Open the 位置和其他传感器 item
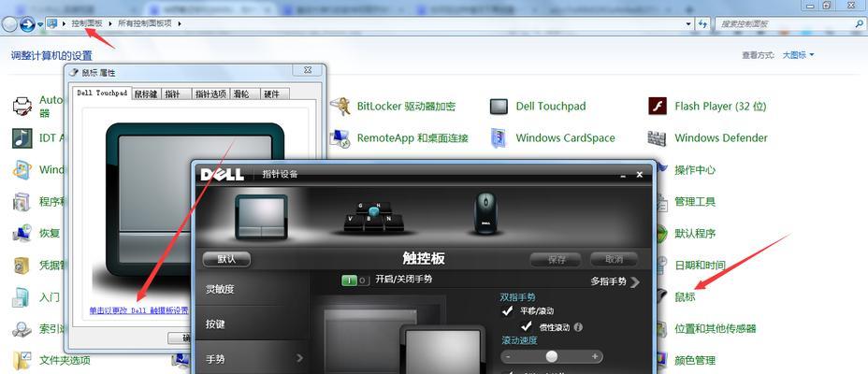The width and height of the screenshot is (868, 374). (x=716, y=328)
